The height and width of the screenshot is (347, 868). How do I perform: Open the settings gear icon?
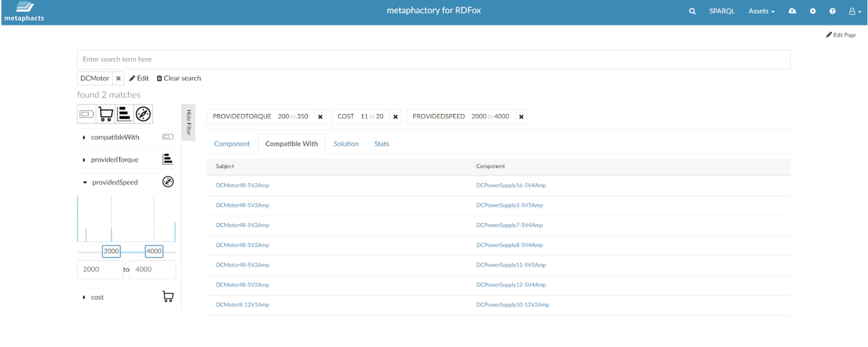click(813, 11)
